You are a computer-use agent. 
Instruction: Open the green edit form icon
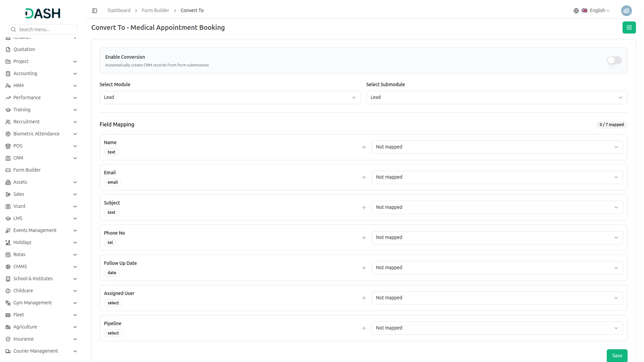(x=629, y=27)
